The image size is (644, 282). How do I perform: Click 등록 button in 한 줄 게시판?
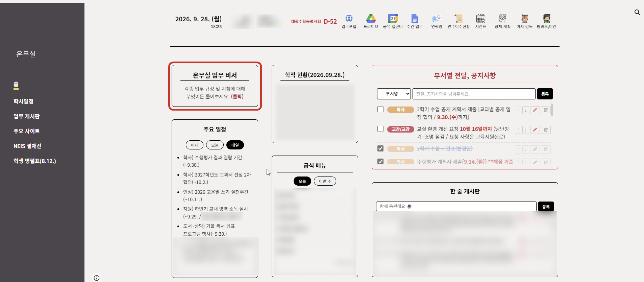click(546, 206)
